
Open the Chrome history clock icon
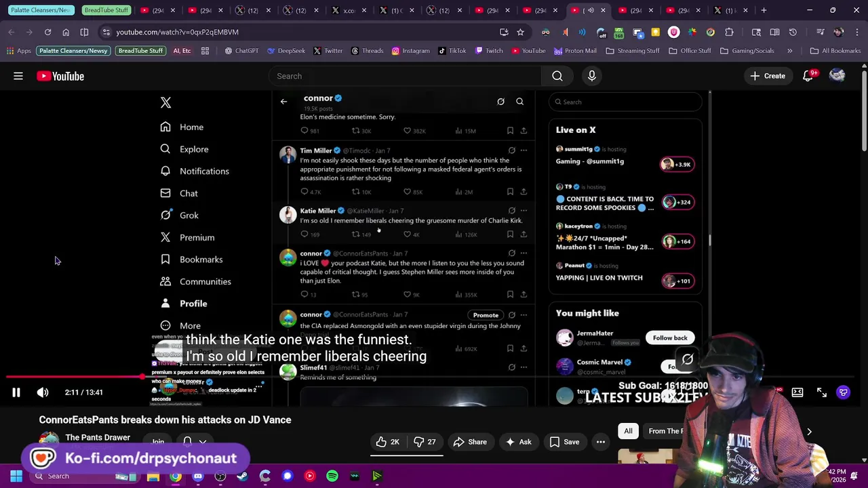coord(793,32)
